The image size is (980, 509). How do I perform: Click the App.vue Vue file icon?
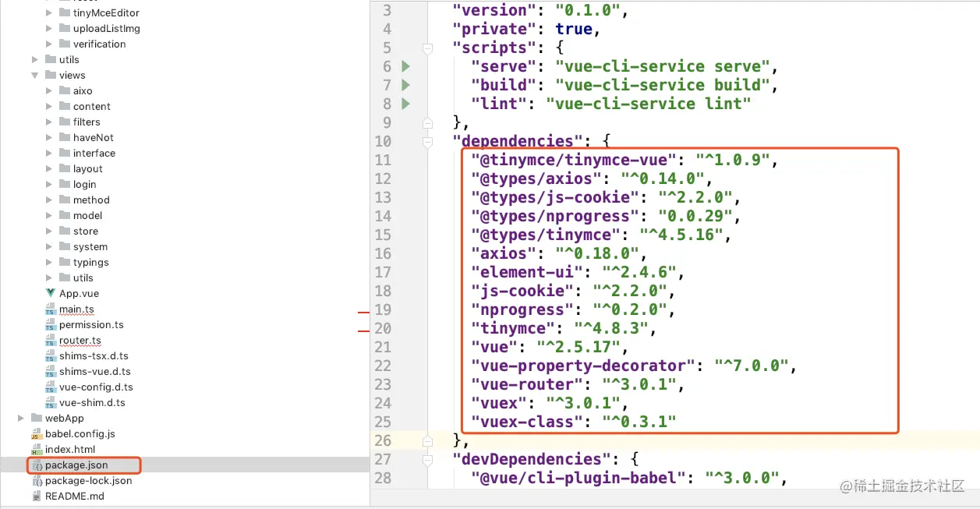point(51,293)
